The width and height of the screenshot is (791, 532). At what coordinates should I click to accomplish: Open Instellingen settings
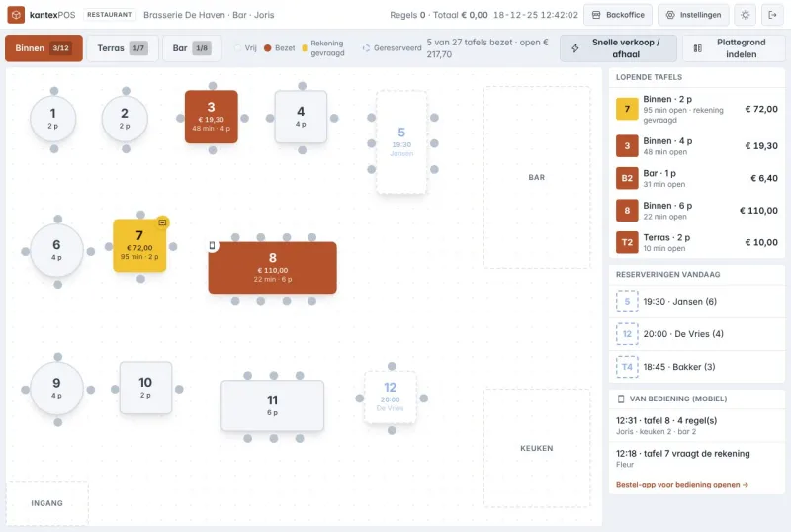tap(693, 15)
